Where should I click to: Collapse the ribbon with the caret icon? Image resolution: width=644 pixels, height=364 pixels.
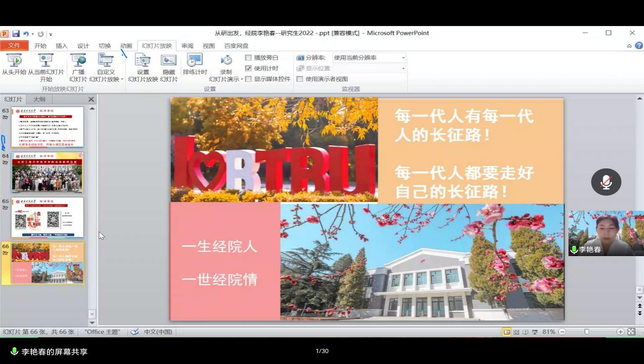pos(629,46)
